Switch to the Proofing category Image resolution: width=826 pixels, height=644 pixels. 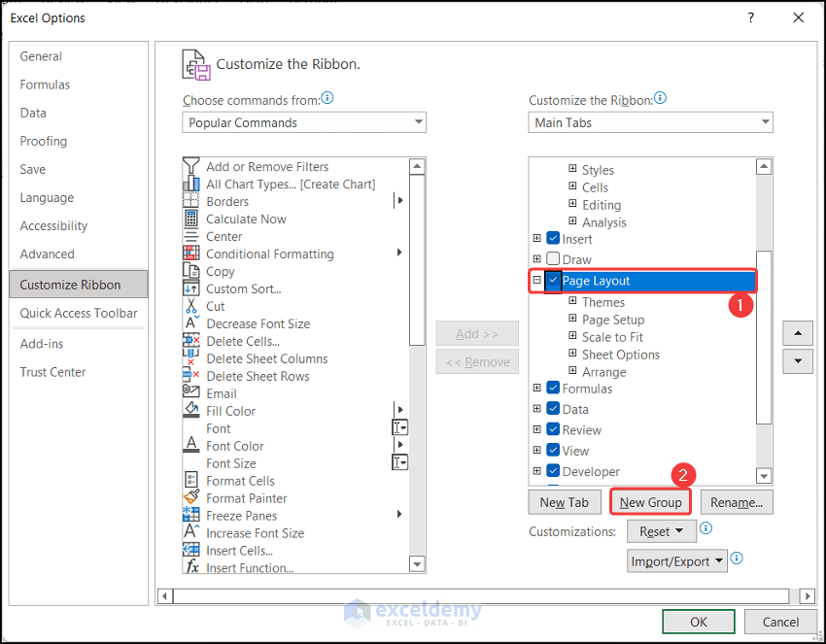coord(43,141)
